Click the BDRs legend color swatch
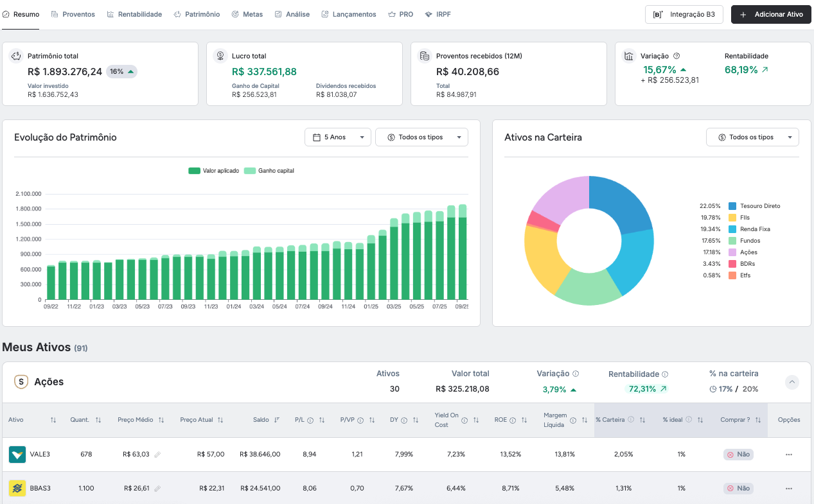Image resolution: width=814 pixels, height=504 pixels. (732, 264)
